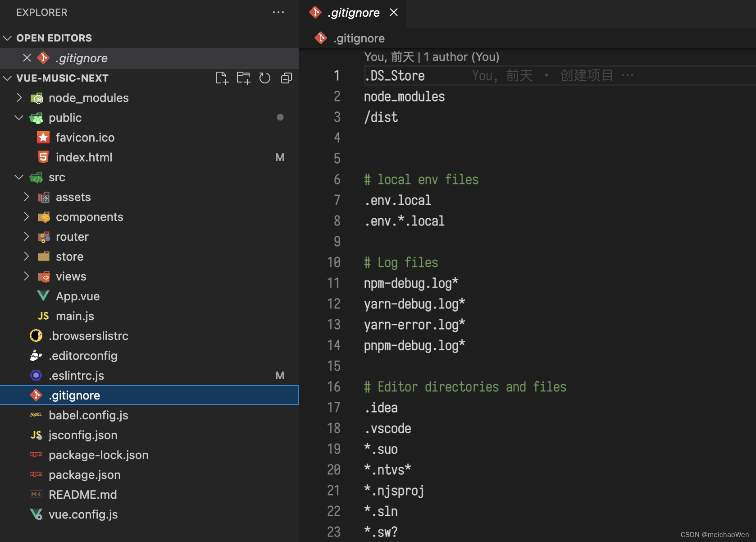Expand the router folder chevron

pyautogui.click(x=26, y=236)
